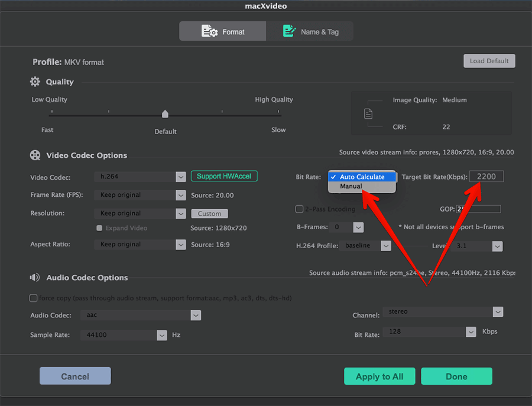Click the "Source: 20.00" frame rate text

point(212,196)
